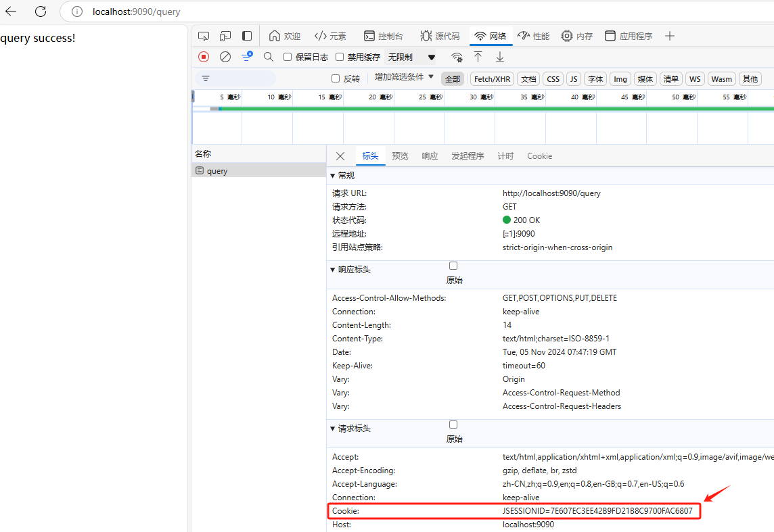
Task: Click the network timeline overview green bar
Action: click(497, 109)
